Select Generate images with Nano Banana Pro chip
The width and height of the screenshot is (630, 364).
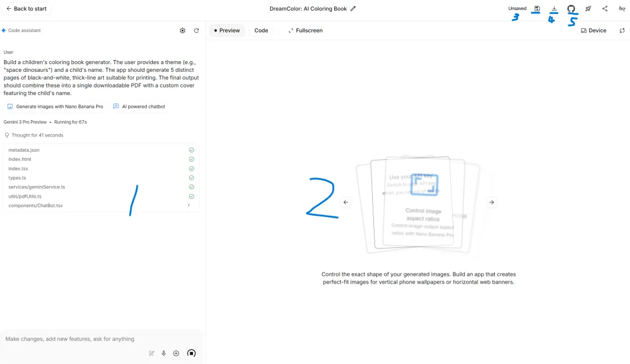[55, 107]
